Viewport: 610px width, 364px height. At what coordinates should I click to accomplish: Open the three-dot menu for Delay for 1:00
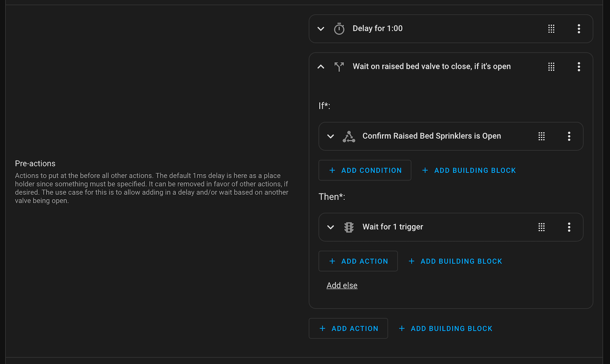(x=579, y=29)
